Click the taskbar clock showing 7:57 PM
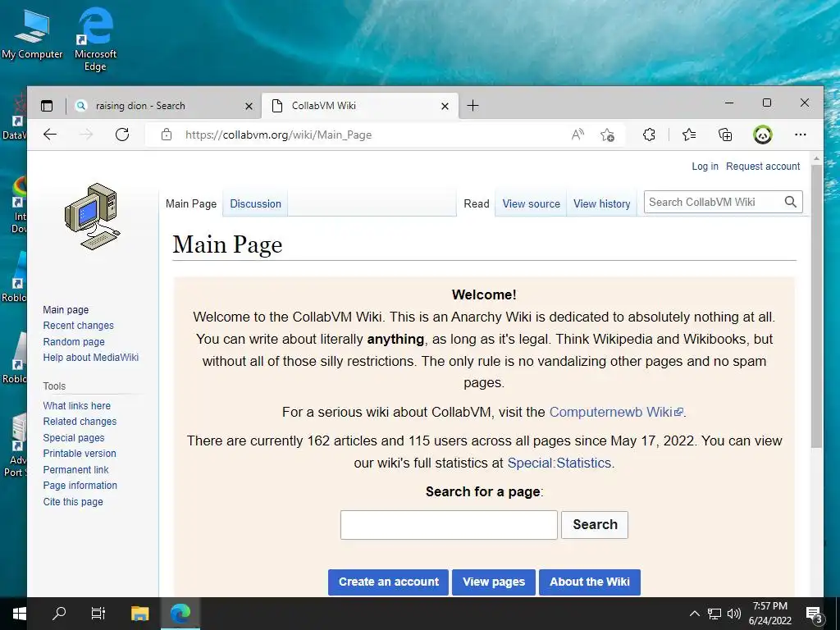Image resolution: width=840 pixels, height=630 pixels. tap(769, 614)
